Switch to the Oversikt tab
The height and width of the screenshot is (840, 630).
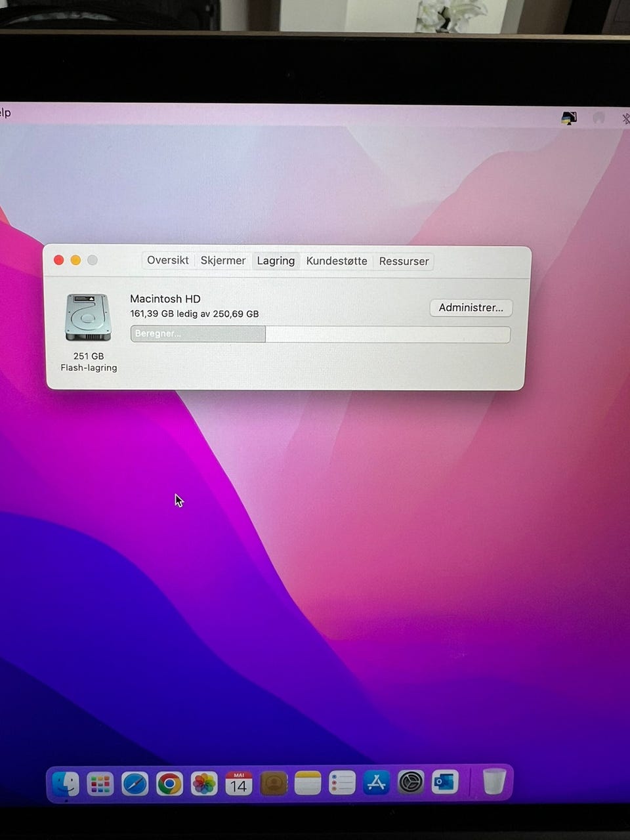[x=168, y=261]
